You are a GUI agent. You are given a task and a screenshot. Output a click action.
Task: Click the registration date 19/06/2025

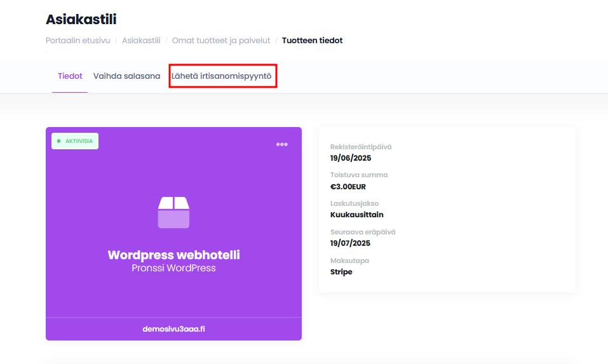(x=350, y=158)
